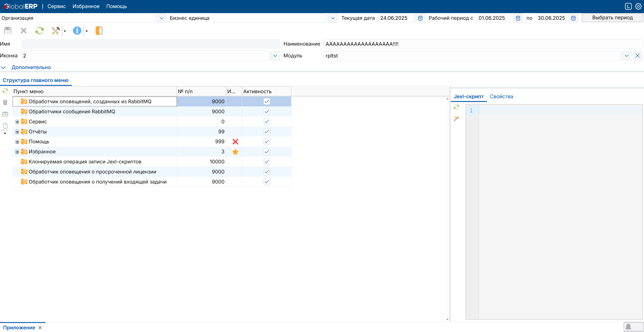Click into the Наименование input field

[x=483, y=44]
